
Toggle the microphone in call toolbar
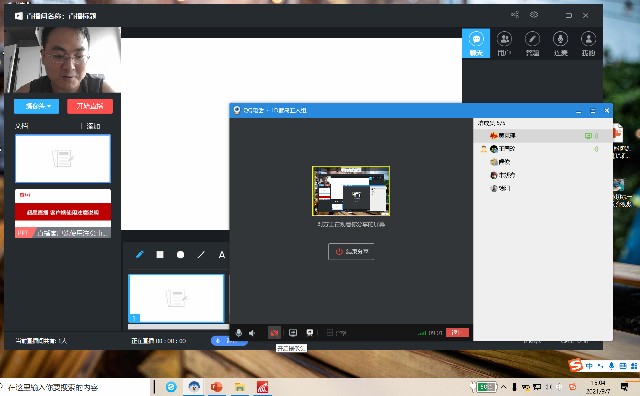click(x=239, y=333)
